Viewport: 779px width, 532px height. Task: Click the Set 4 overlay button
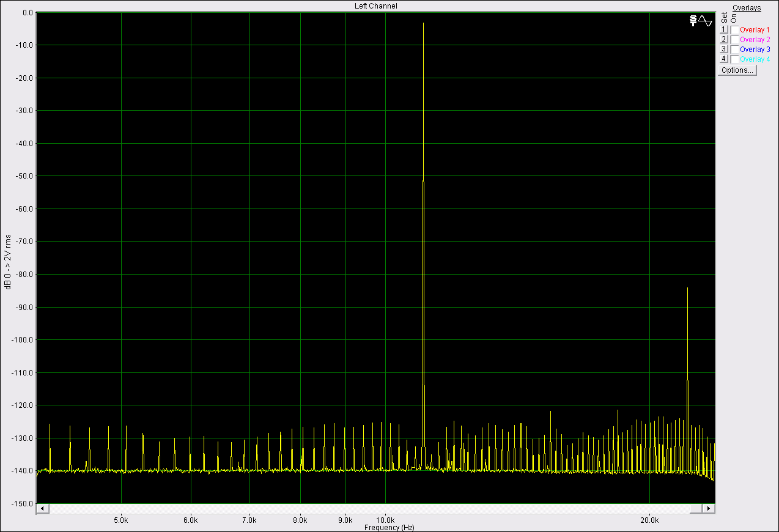click(723, 59)
